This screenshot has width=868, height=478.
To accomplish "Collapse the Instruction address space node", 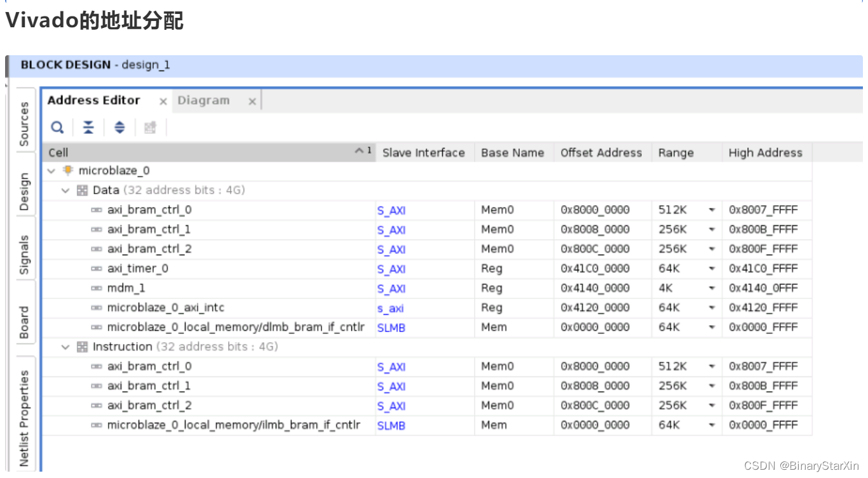I will 65,347.
